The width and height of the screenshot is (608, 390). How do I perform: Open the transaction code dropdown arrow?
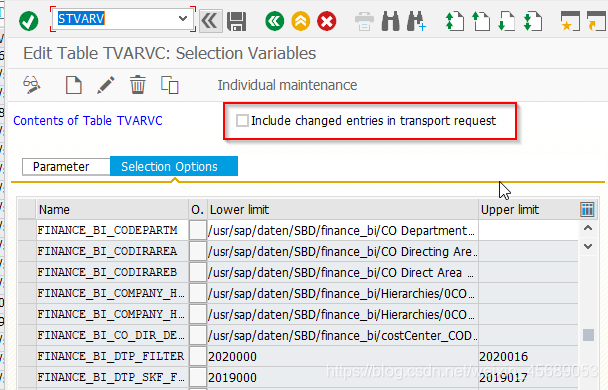[183, 18]
